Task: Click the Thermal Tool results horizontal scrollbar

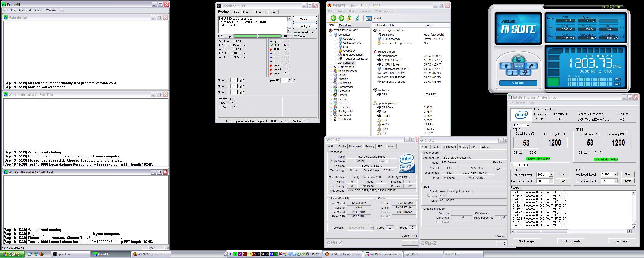Action: 571,231
